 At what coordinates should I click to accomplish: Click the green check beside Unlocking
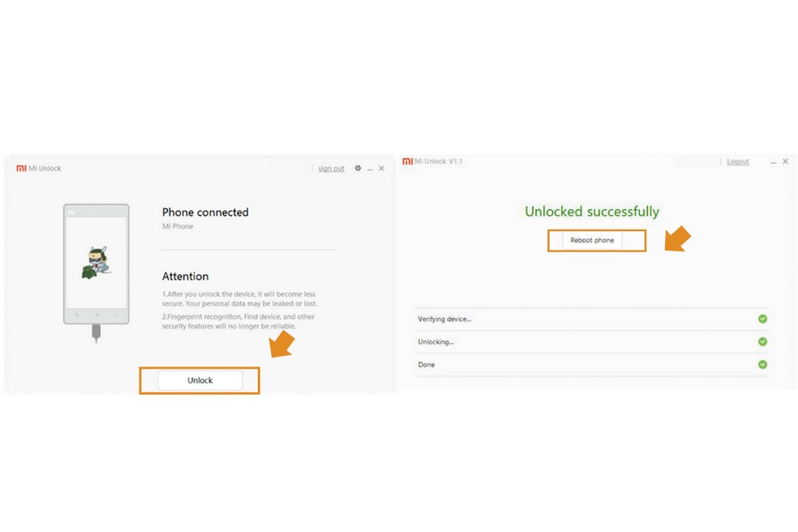(762, 341)
